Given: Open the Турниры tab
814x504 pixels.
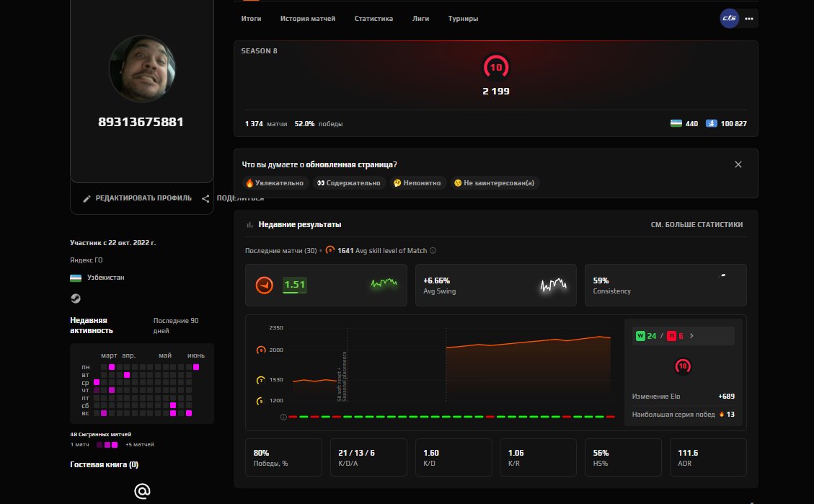Looking at the screenshot, I should click(463, 19).
